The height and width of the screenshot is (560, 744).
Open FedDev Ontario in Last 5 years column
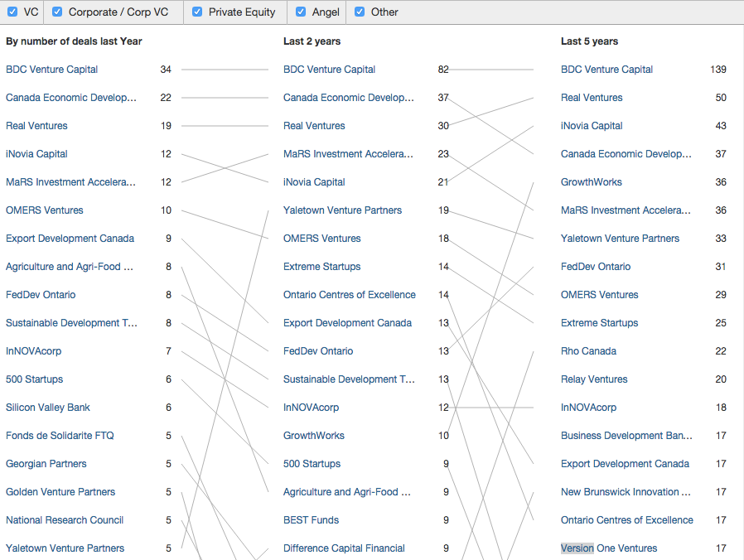[595, 267]
